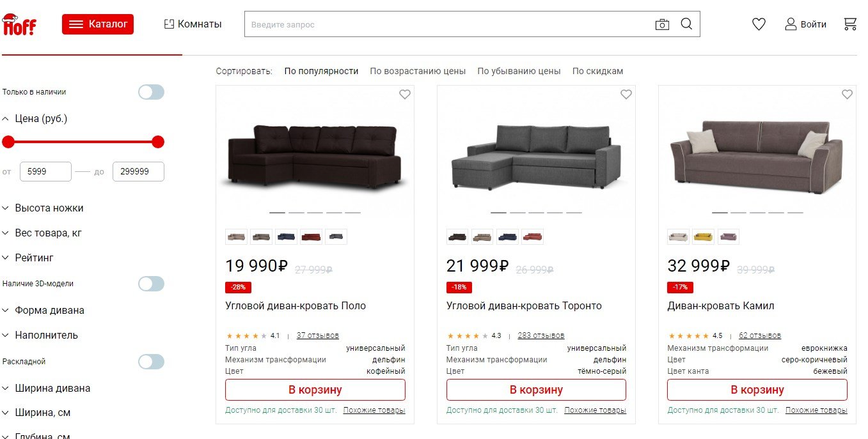Sort by 'По скидкам'
Image resolution: width=868 pixels, height=439 pixels.
[x=597, y=71]
